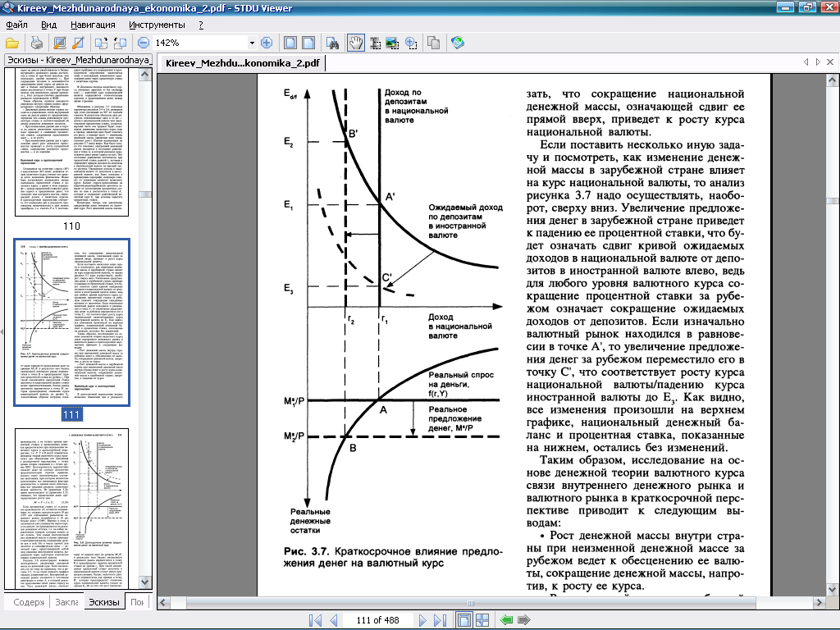This screenshot has width=840, height=630.
Task: Open search with the binoculars icon
Action: [333, 43]
